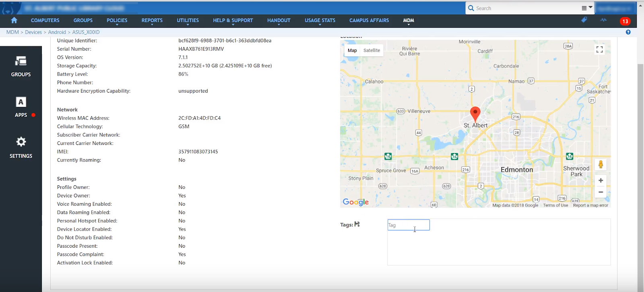Screen dimensions: 644x292
Task: Click the ASUS_X00ID breadcrumb
Action: tap(86, 32)
